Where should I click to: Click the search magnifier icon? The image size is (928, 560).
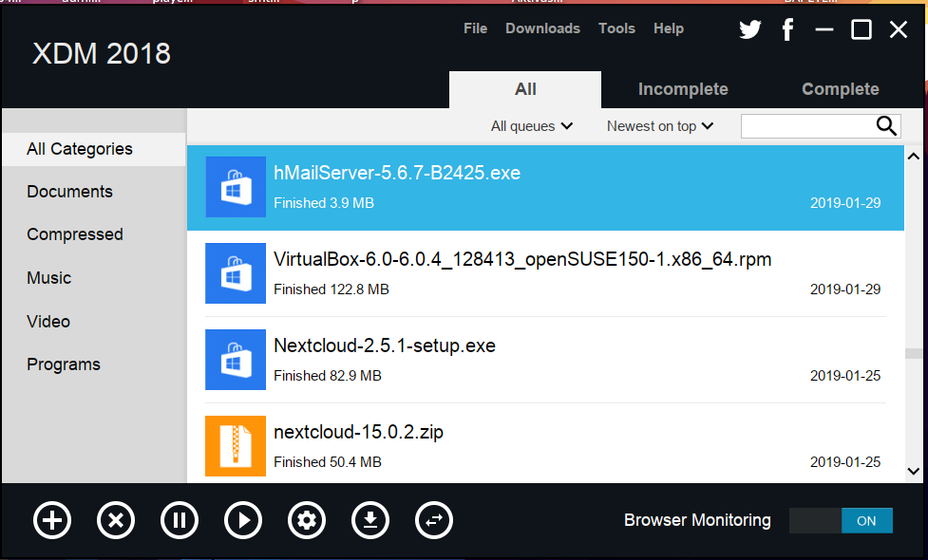coord(886,126)
